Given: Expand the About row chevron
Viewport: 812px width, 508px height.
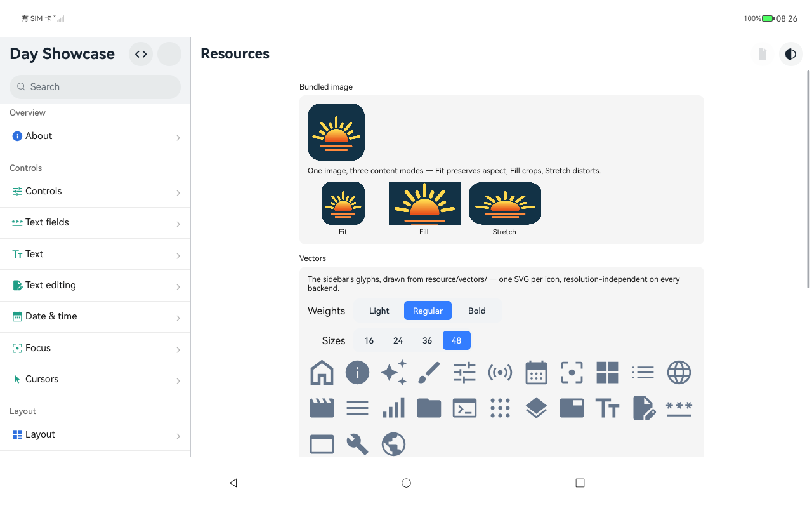Looking at the screenshot, I should click(178, 137).
